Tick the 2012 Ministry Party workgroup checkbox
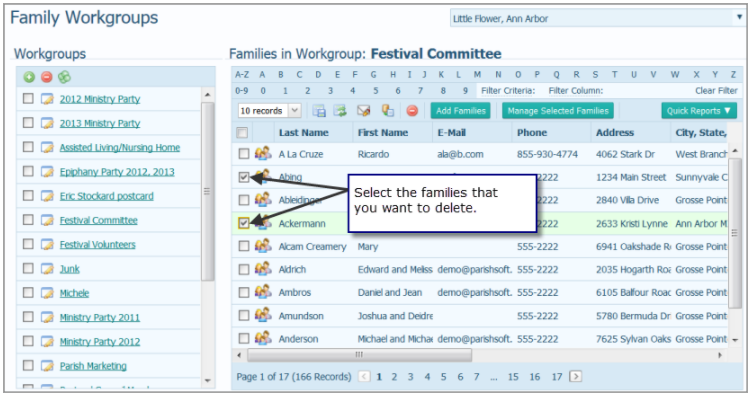The height and width of the screenshot is (394, 749). pyautogui.click(x=28, y=98)
